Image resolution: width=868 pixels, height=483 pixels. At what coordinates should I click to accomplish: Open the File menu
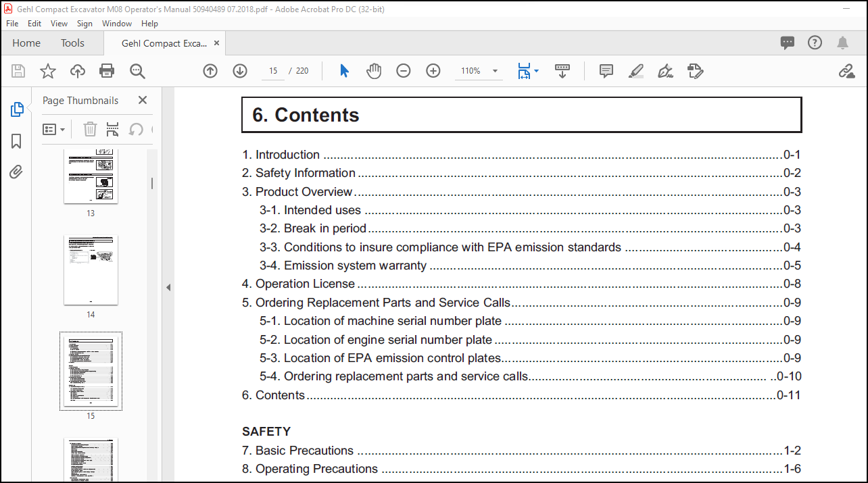[12, 23]
